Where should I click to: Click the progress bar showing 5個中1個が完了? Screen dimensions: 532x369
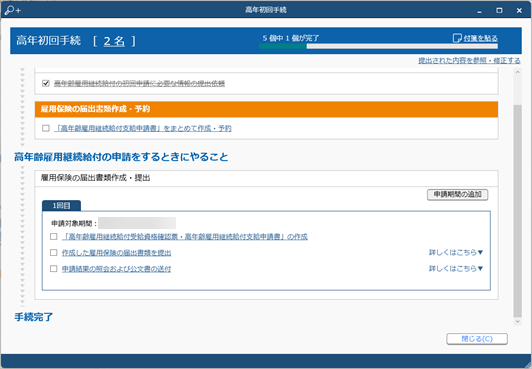[x=378, y=46]
